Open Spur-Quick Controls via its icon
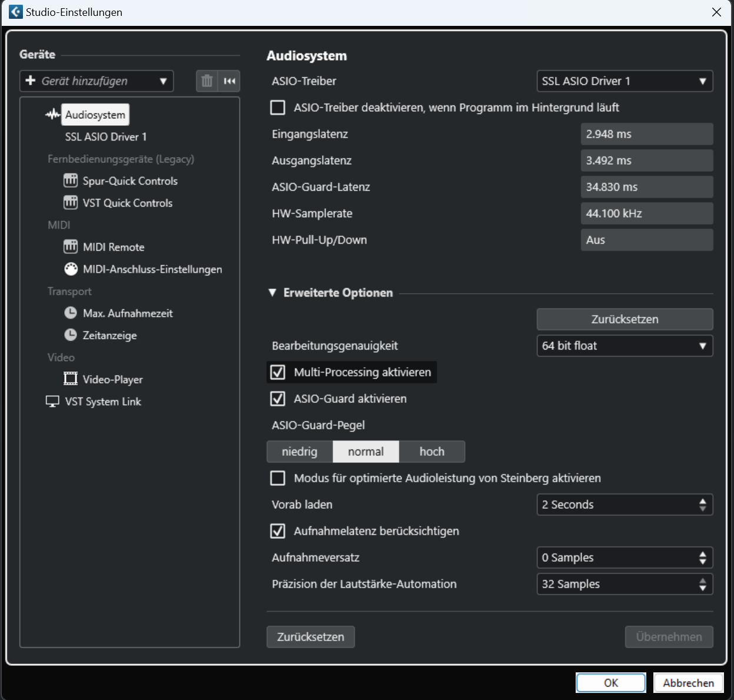This screenshot has height=700, width=734. click(x=71, y=181)
